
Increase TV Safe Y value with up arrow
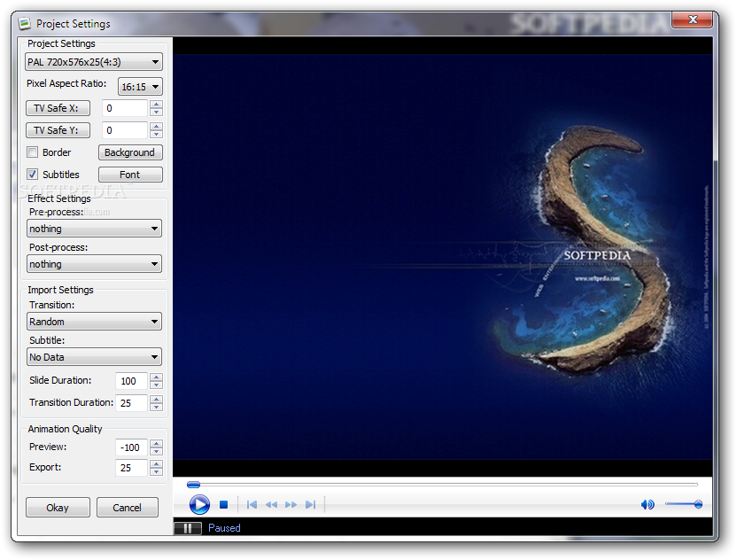[157, 127]
